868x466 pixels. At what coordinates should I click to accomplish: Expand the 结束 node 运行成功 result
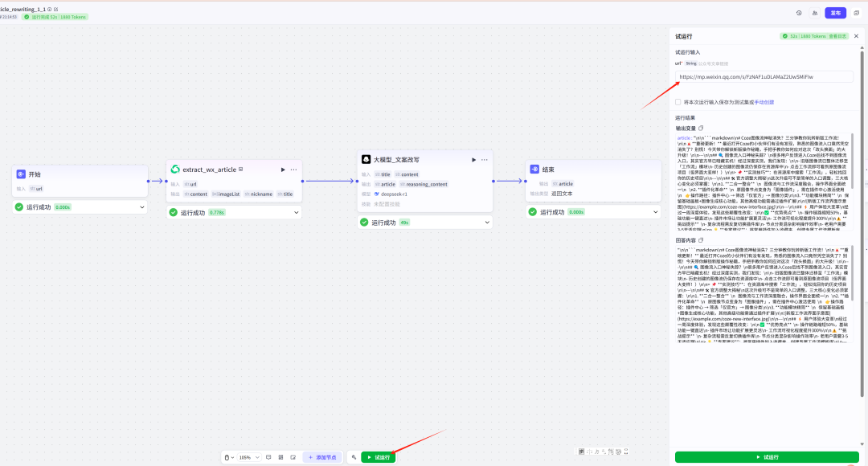coord(656,212)
